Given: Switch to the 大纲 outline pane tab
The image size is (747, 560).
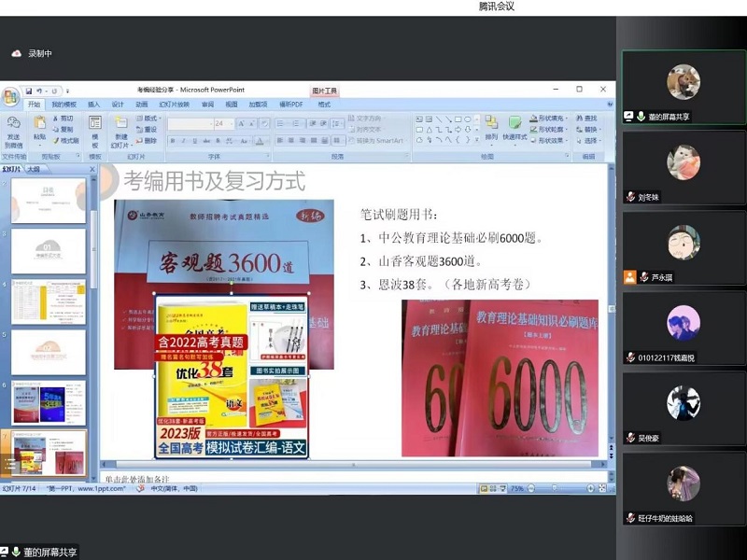Looking at the screenshot, I should tap(34, 169).
